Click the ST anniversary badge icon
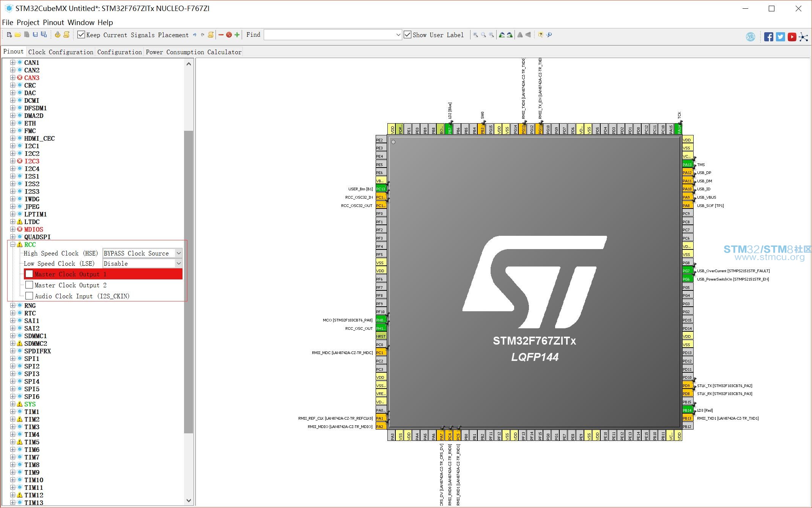This screenshot has height=508, width=812. (750, 37)
